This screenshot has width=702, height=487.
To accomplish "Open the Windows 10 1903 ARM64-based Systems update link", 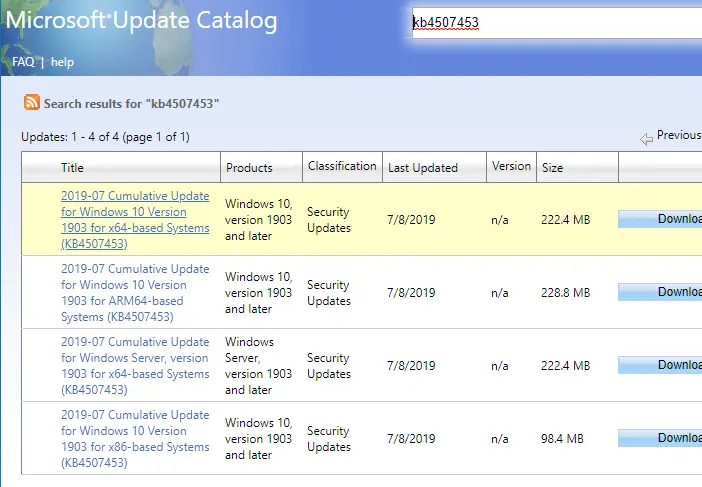I will click(135, 293).
